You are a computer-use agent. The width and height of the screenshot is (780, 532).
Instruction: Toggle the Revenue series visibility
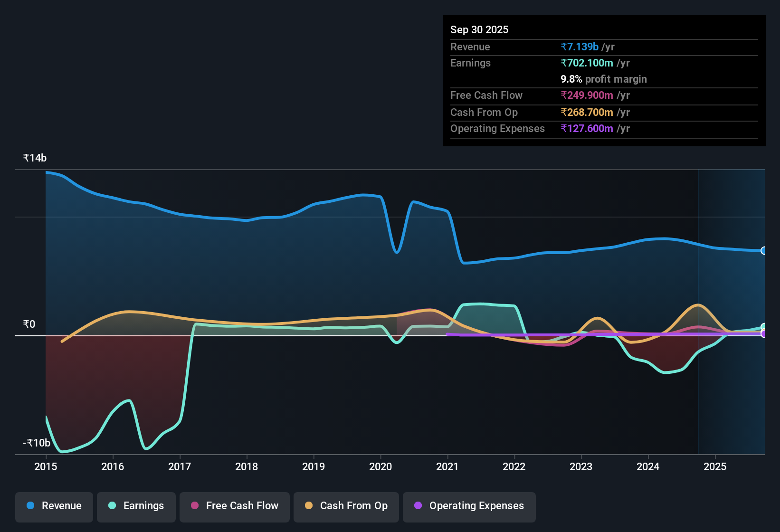pos(54,507)
